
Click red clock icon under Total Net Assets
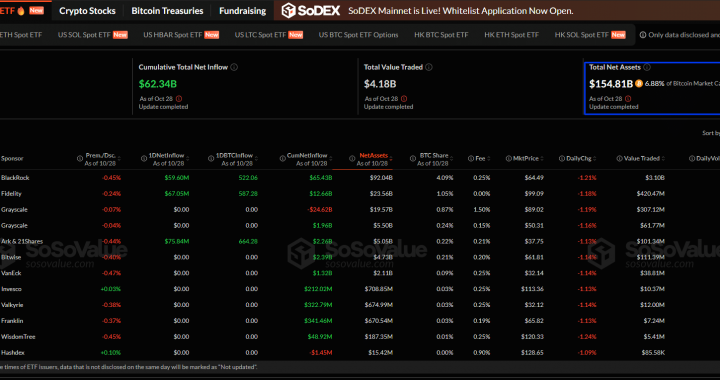tap(628, 99)
